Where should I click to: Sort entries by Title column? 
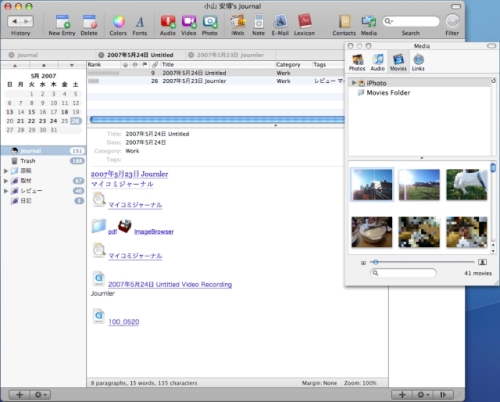217,65
